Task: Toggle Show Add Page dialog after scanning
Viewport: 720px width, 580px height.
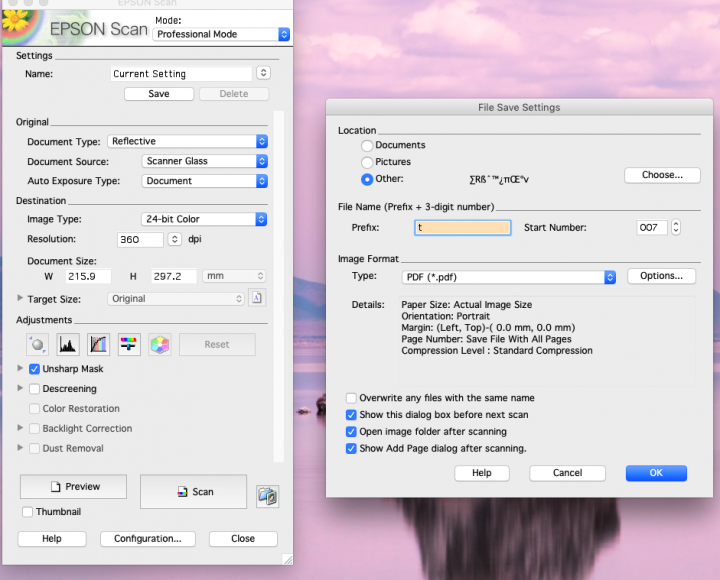Action: click(351, 448)
